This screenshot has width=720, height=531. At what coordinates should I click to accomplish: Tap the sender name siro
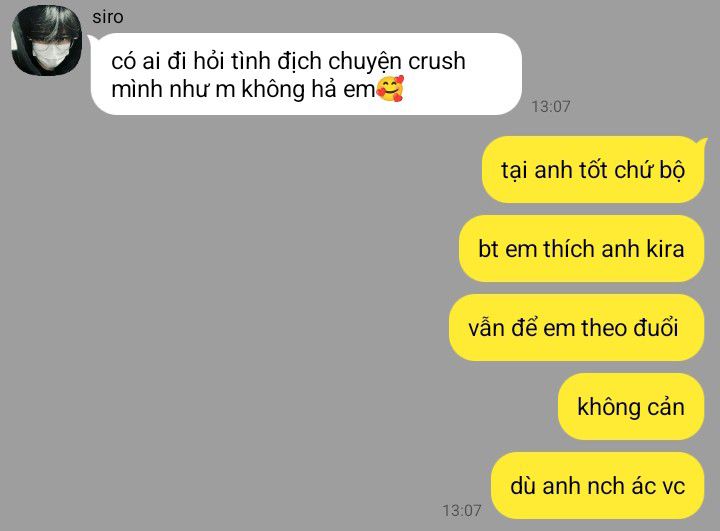[x=107, y=17]
